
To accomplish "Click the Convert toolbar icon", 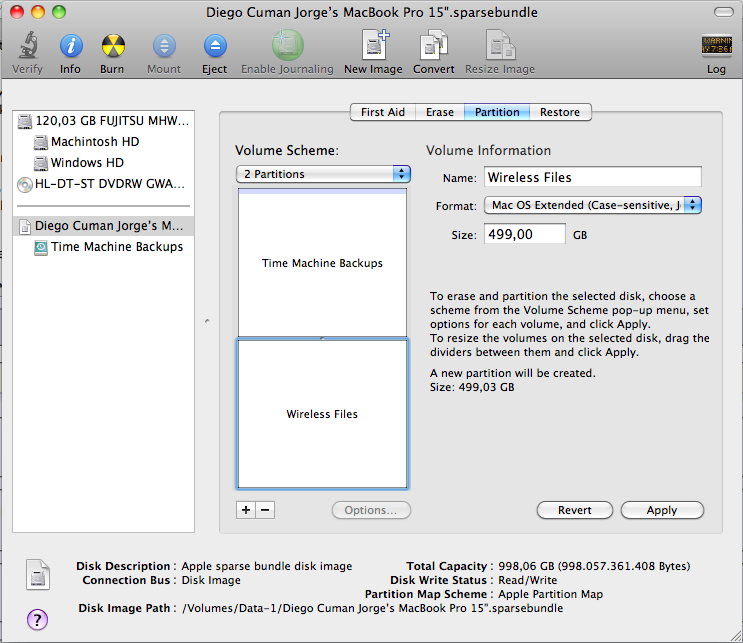I will 434,45.
